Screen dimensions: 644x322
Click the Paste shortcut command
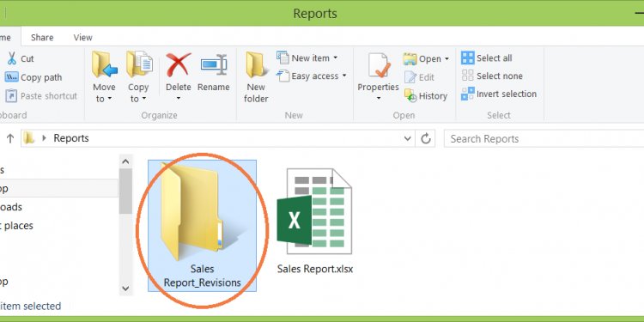click(41, 95)
